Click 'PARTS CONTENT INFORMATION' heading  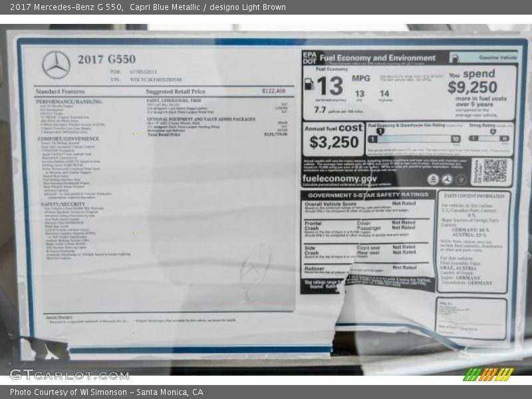click(474, 196)
